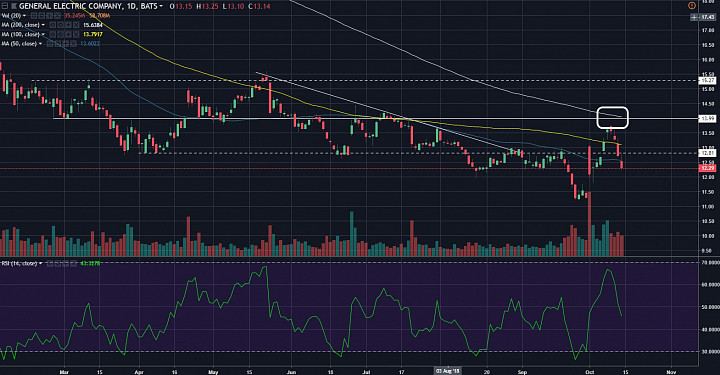Collapse the chart legend using the minus box icon
The height and width of the screenshot is (375, 720).
tap(5, 6)
